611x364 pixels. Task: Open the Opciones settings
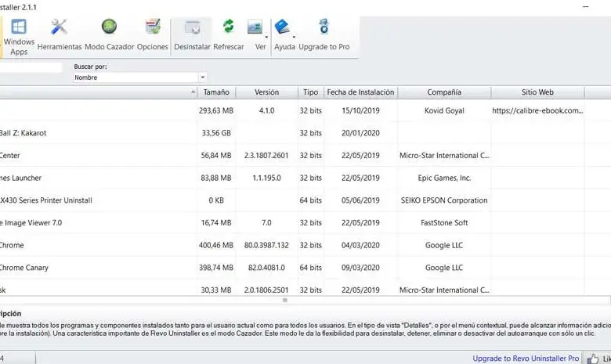153,35
